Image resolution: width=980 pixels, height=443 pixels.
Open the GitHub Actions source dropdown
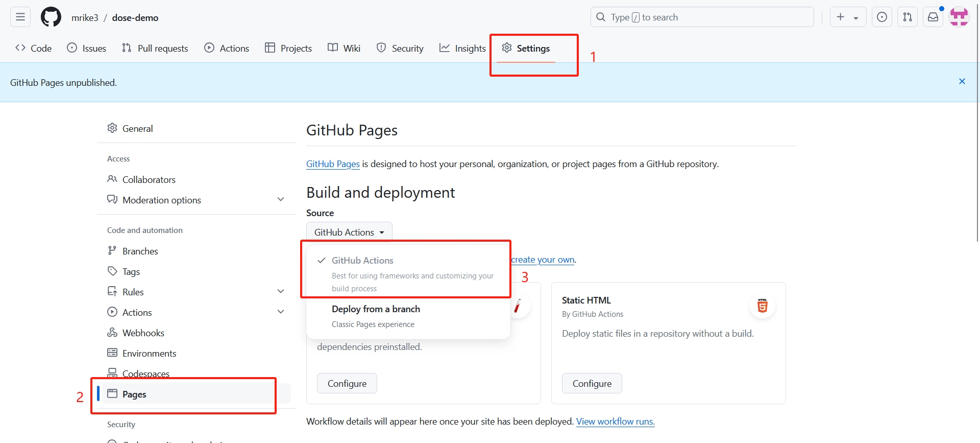[x=349, y=232]
